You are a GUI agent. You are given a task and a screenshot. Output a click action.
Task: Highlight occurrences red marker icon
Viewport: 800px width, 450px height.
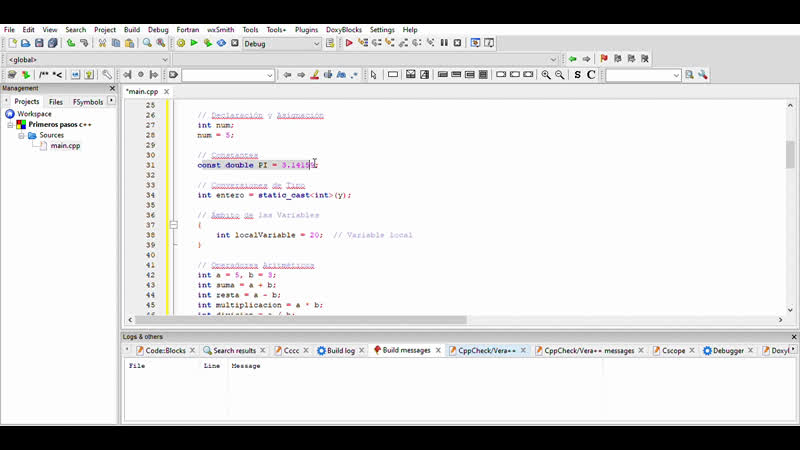pyautogui.click(x=314, y=75)
